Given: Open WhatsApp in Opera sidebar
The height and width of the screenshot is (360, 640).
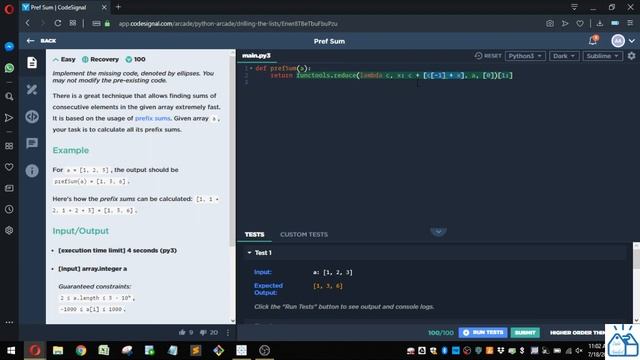Looking at the screenshot, I should click(x=9, y=68).
